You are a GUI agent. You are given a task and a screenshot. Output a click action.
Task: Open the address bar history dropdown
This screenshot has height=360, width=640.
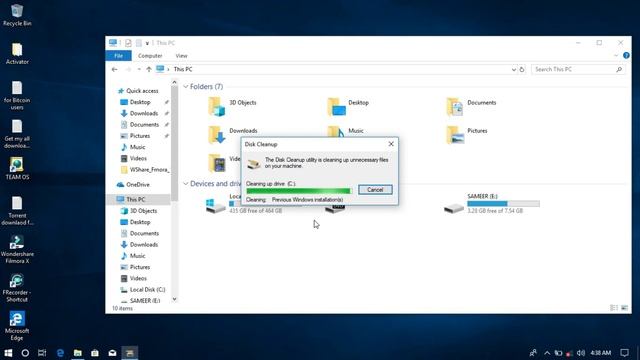pos(513,69)
